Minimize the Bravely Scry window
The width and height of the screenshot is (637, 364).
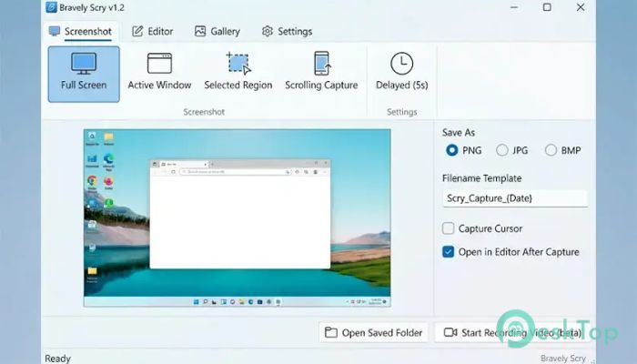514,7
